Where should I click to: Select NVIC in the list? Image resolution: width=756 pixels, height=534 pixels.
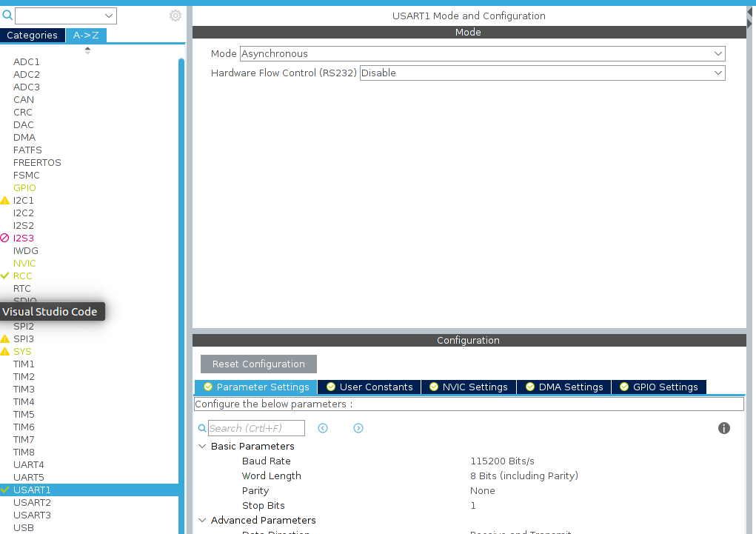click(24, 263)
